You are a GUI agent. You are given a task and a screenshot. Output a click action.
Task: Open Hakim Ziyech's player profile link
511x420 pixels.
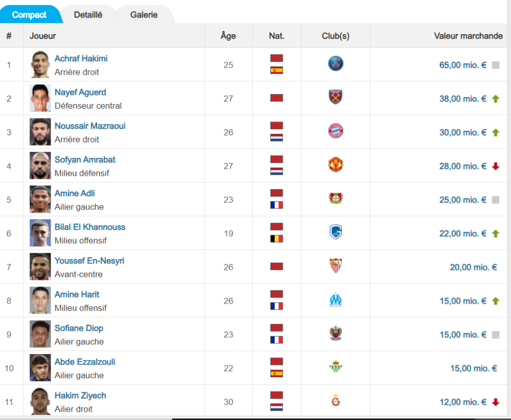(x=80, y=395)
